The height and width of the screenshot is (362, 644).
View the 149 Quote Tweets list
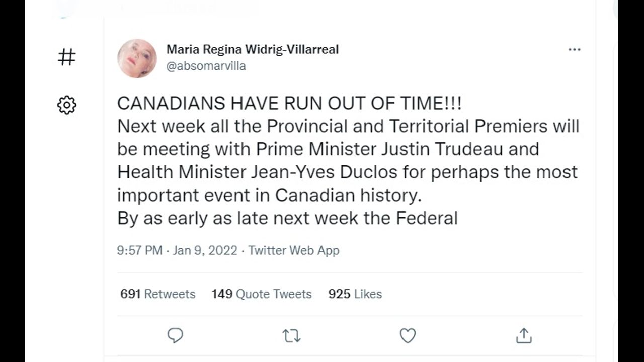click(x=262, y=294)
